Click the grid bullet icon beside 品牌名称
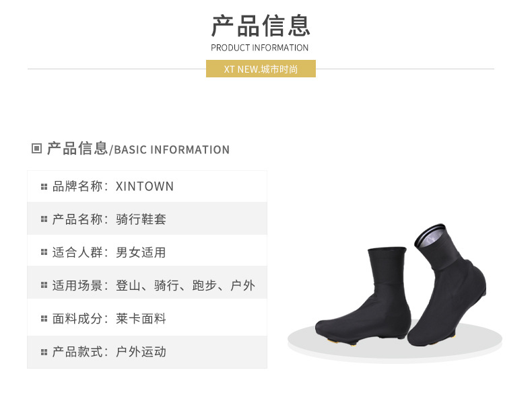Image resolution: width=532 pixels, height=409 pixels. (44, 187)
